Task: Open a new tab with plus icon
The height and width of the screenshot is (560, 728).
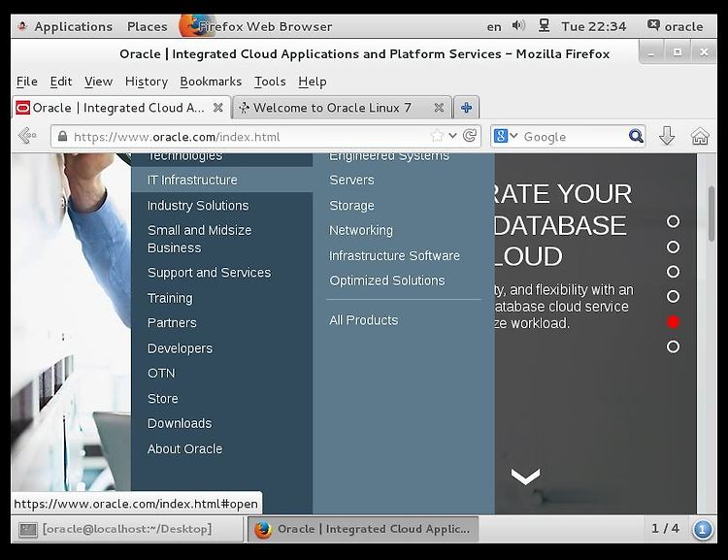Action: click(x=466, y=108)
